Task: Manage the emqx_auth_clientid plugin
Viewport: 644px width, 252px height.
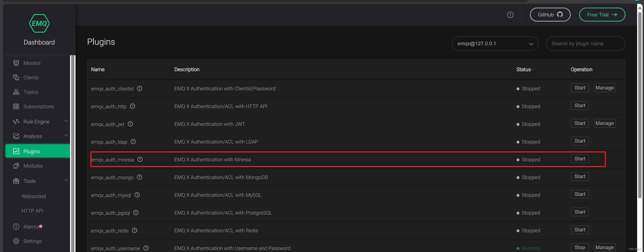Action: tap(605, 88)
